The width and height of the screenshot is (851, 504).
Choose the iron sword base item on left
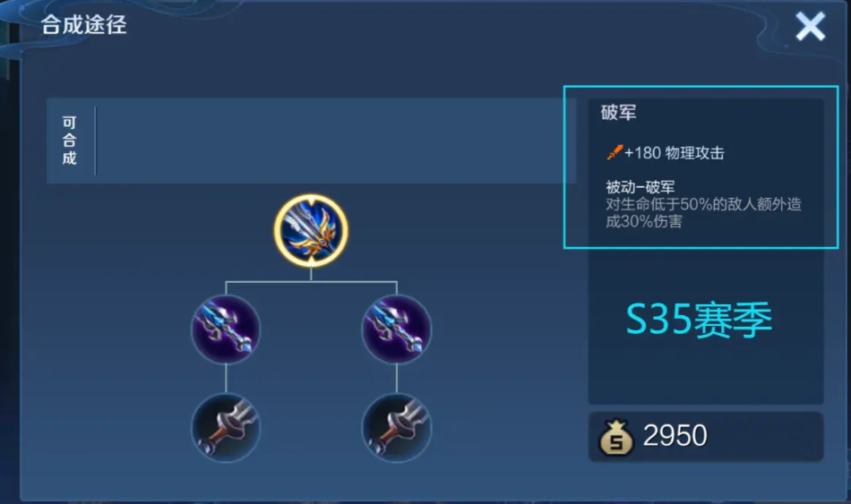tap(226, 428)
